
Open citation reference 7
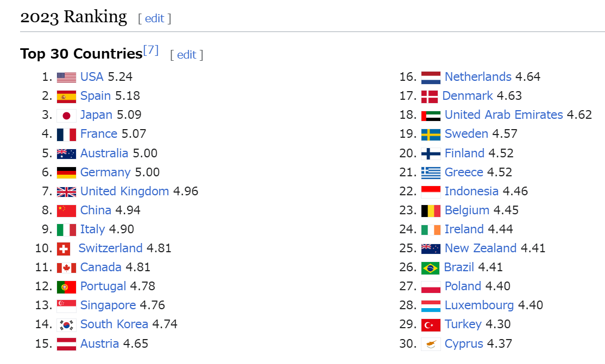(151, 50)
